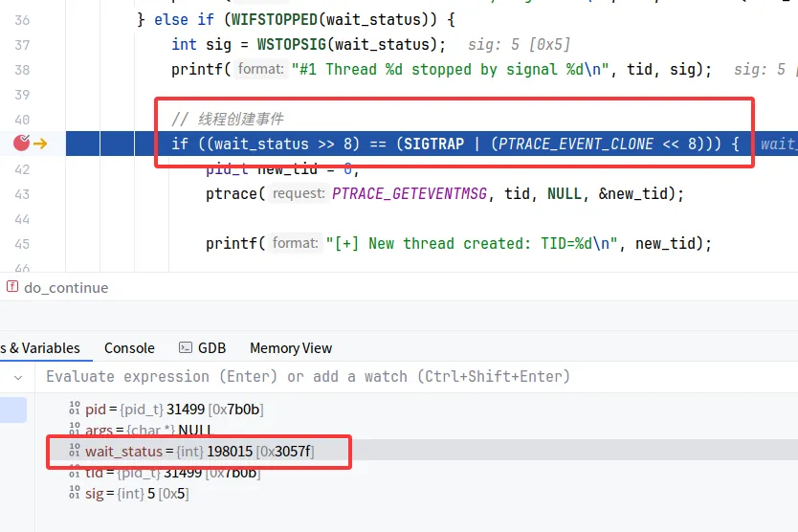798x532 pixels.
Task: Click the Chinese comment on line 40
Action: [x=228, y=120]
